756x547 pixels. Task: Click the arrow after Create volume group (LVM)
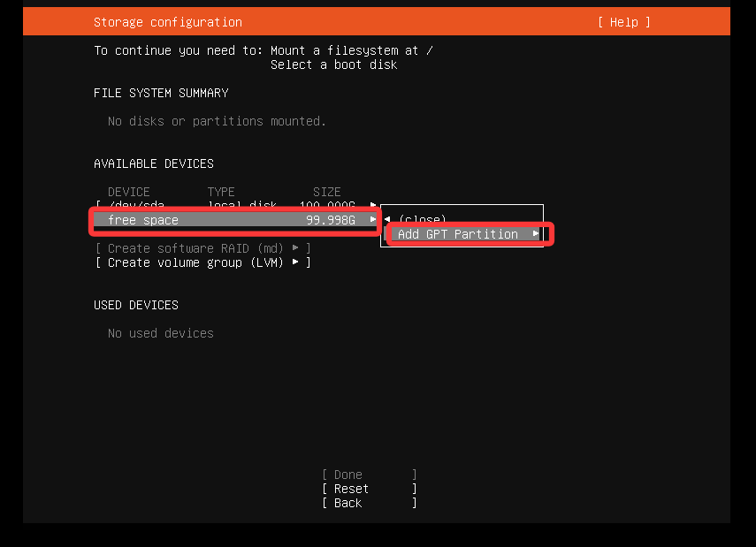coord(295,262)
